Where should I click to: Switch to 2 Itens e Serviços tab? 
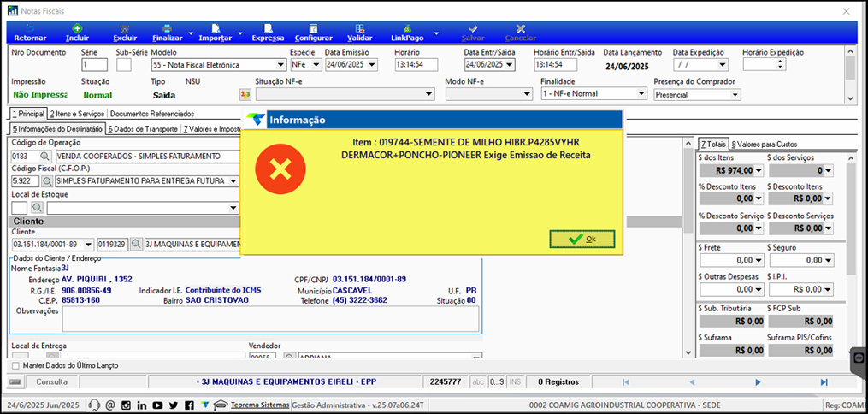77,114
